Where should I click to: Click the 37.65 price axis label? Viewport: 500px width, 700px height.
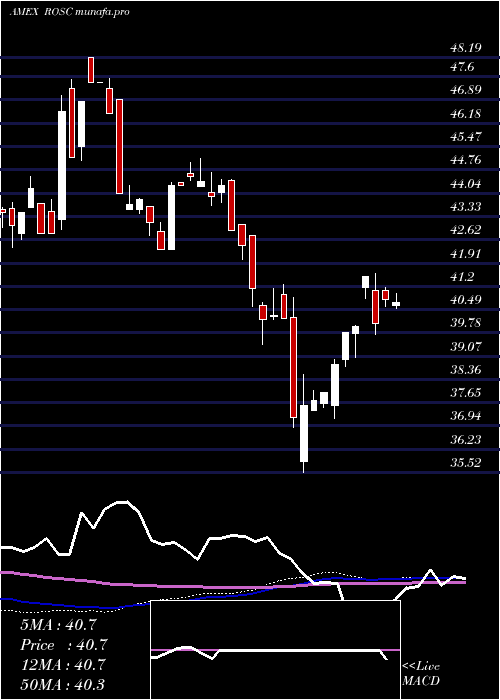click(x=466, y=393)
